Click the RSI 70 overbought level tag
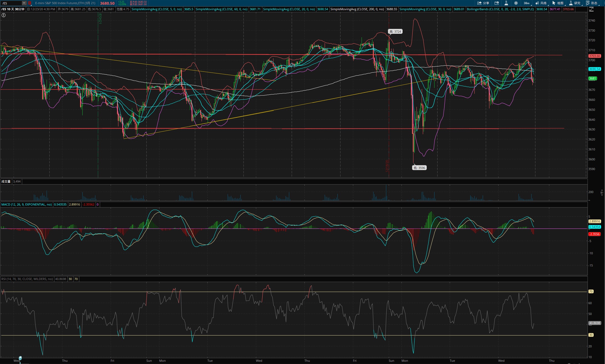The image size is (605, 364). tap(591, 291)
